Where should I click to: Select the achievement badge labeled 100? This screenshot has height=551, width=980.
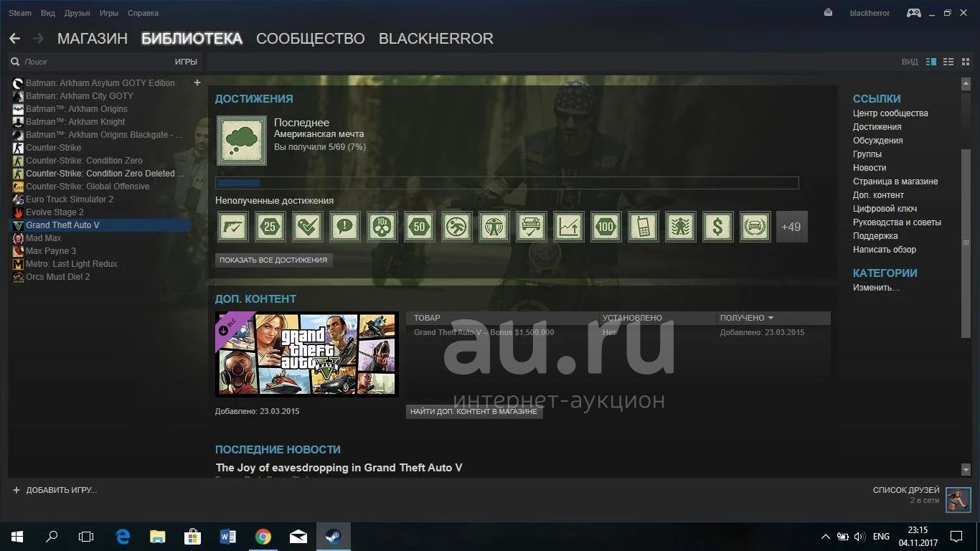click(x=606, y=227)
